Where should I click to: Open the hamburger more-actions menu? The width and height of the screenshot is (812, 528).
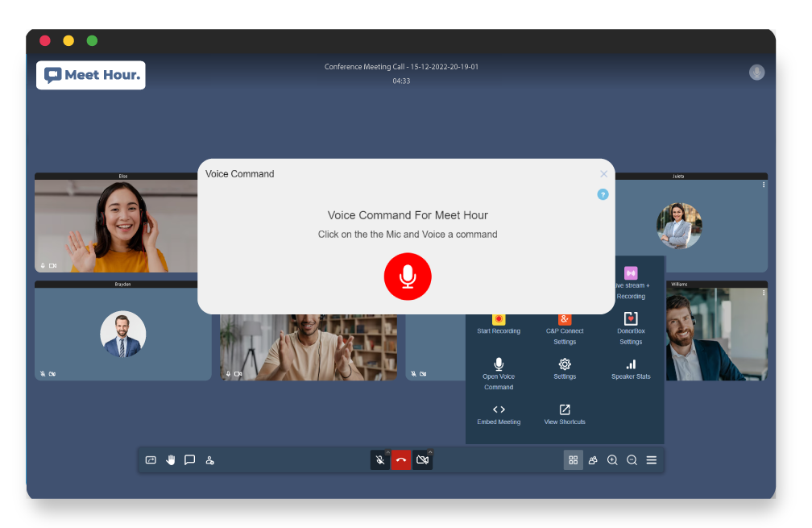(x=652, y=460)
